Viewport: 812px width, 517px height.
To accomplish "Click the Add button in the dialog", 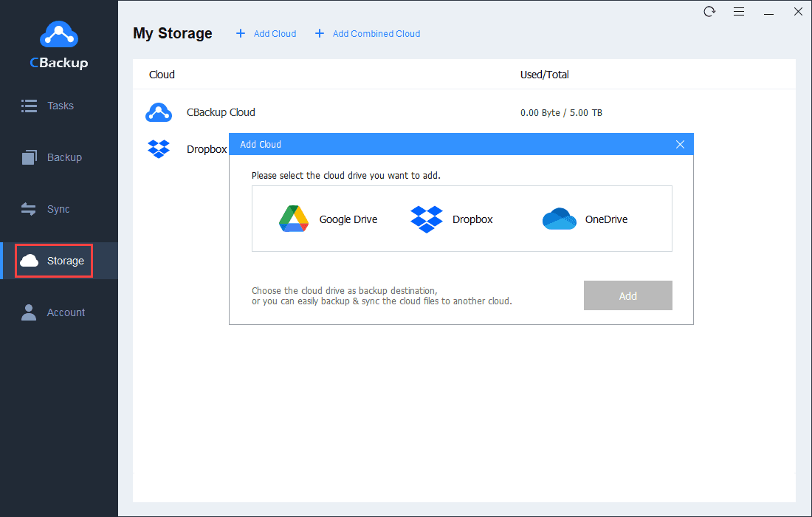I will 627,295.
